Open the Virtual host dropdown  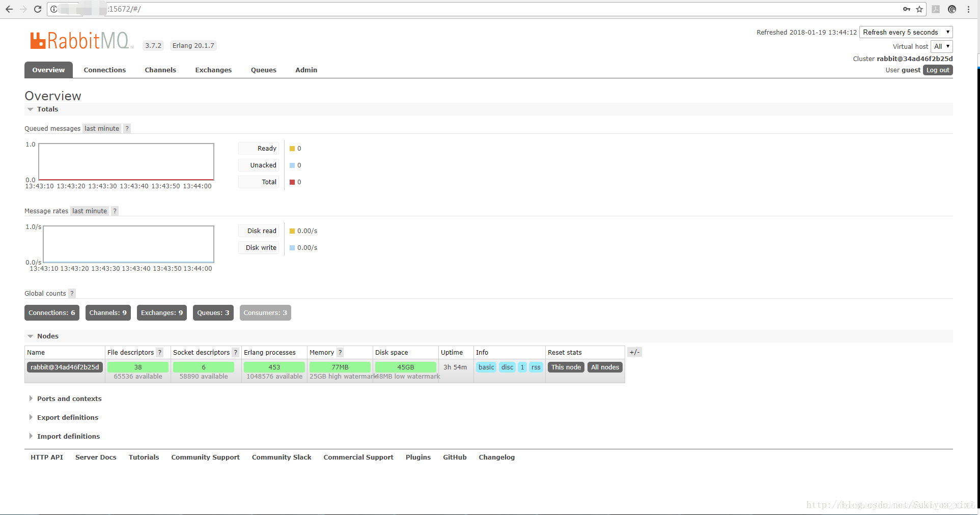tap(942, 46)
